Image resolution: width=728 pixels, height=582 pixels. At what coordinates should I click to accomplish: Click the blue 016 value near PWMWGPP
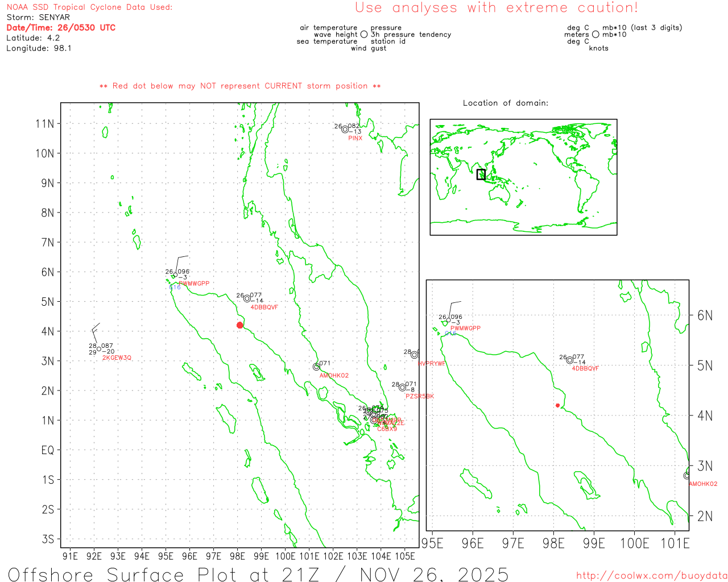(175, 288)
